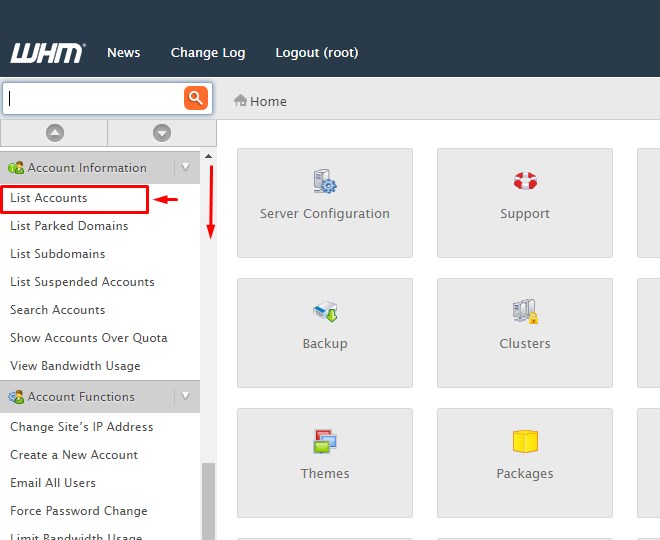Click the orange search magnifier button

pos(195,98)
